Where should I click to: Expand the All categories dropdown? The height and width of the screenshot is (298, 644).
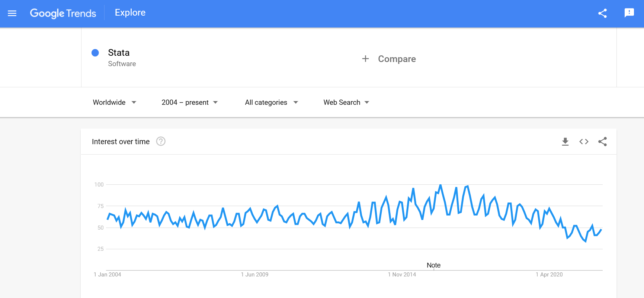tap(271, 102)
